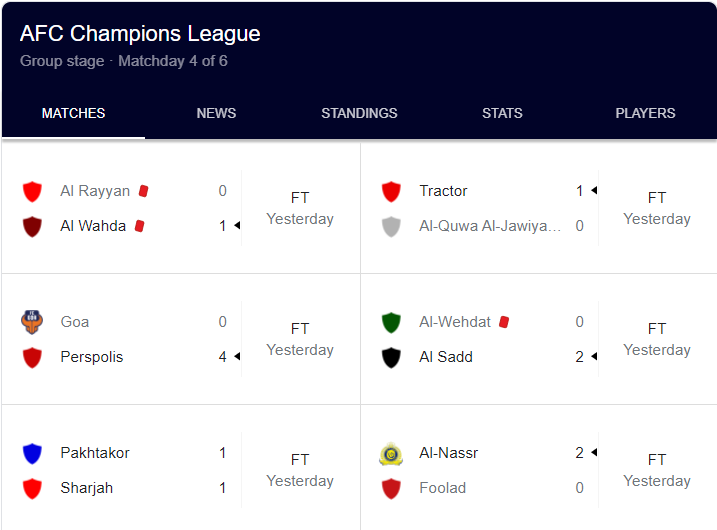Open the STANDINGS tab

pyautogui.click(x=359, y=113)
